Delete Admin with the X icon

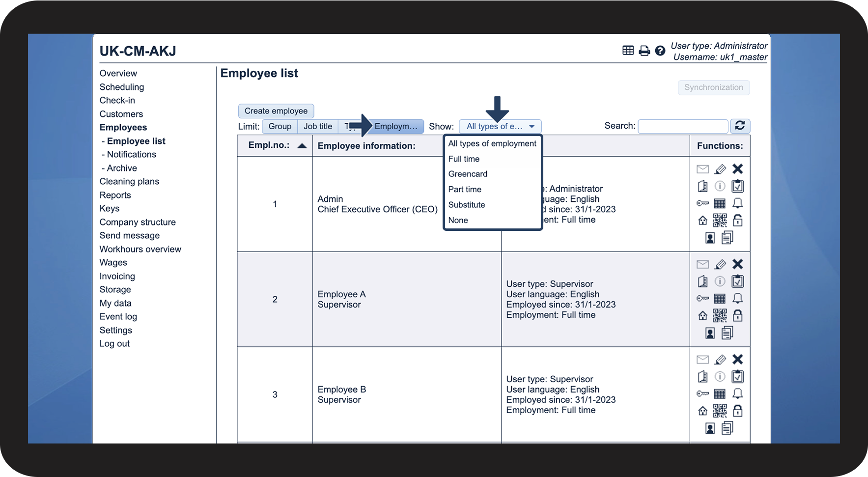737,169
